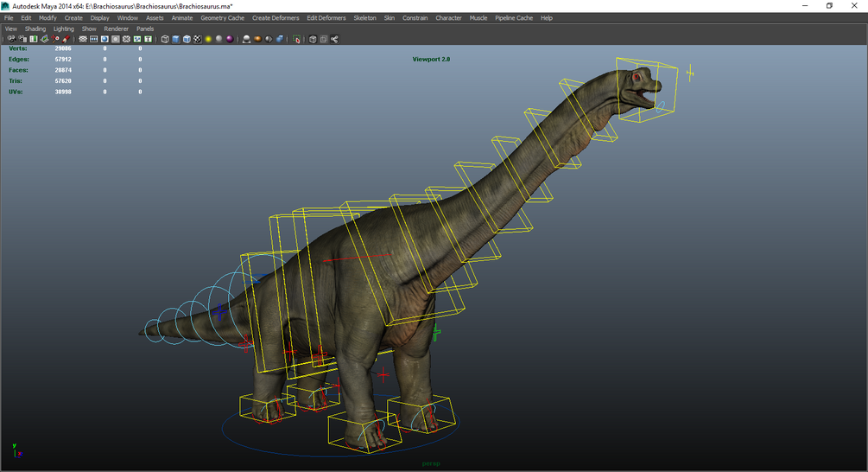This screenshot has height=472, width=868.
Task: Toggle the image plane icon
Action: (x=44, y=40)
